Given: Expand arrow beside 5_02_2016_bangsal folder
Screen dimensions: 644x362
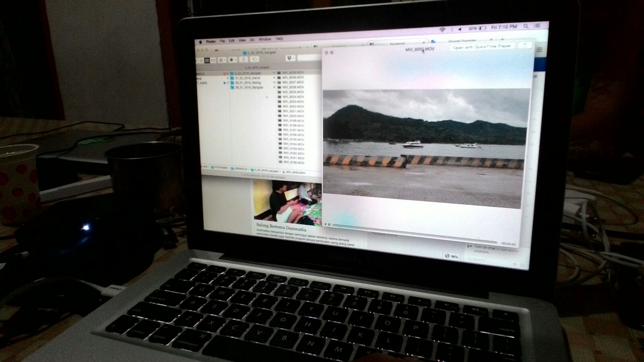Looking at the screenshot, I should coord(274,72).
